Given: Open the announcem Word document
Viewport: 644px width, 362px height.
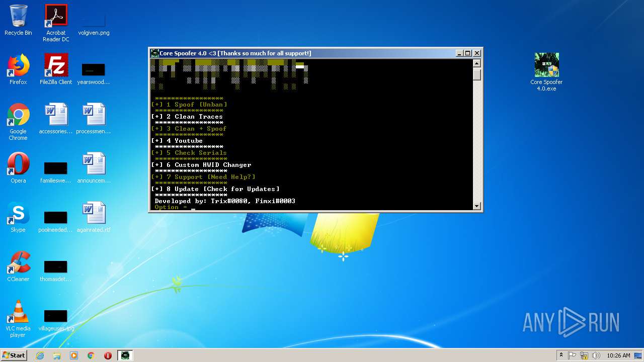Looking at the screenshot, I should (x=94, y=168).
